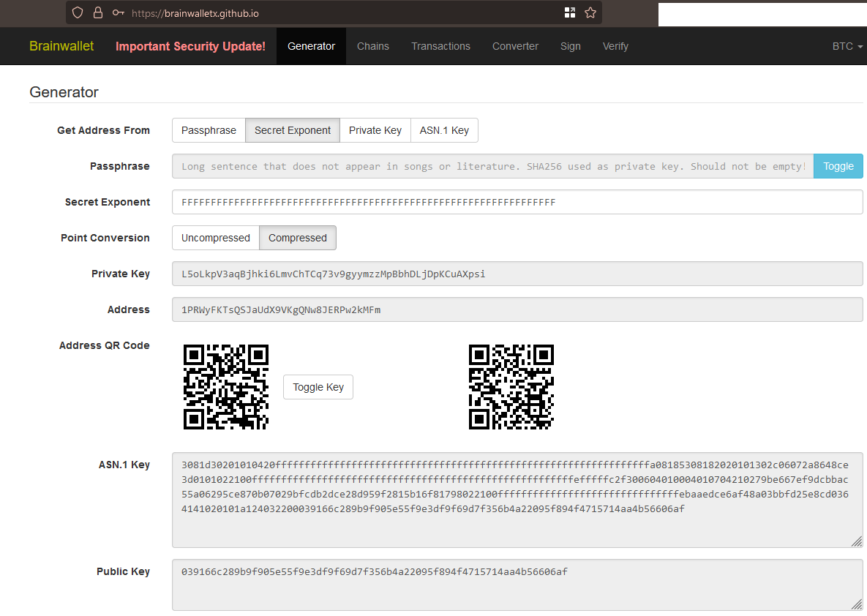The image size is (867, 616).
Task: Click the Private Key field
Action: [517, 274]
